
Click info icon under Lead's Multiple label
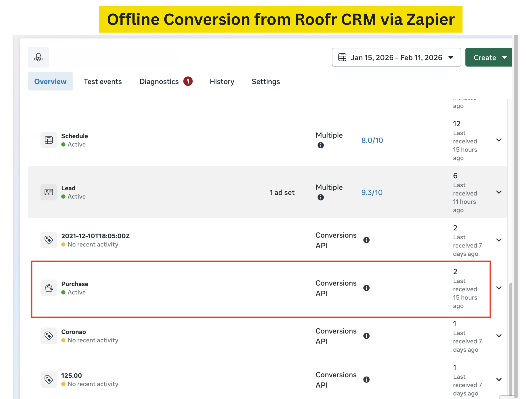pos(321,197)
